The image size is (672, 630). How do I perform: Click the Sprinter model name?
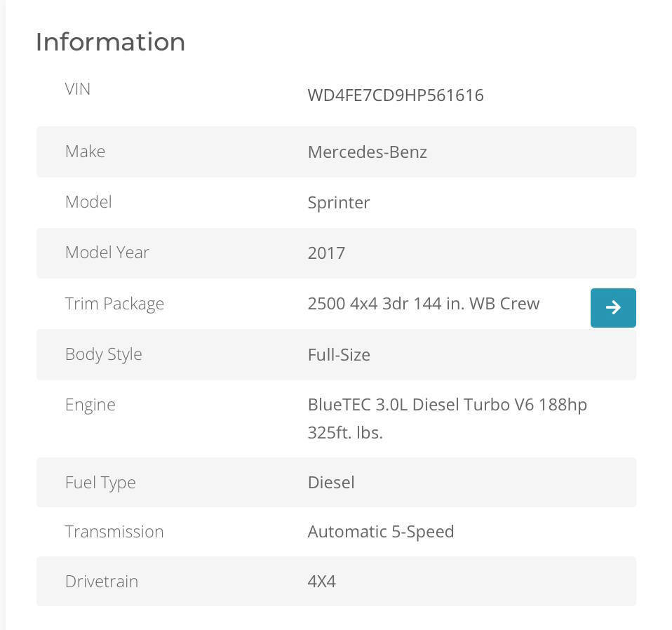339,202
